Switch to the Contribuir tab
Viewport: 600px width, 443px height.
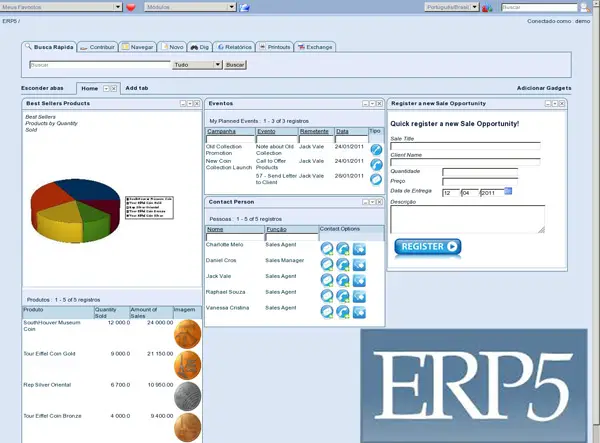(98, 47)
